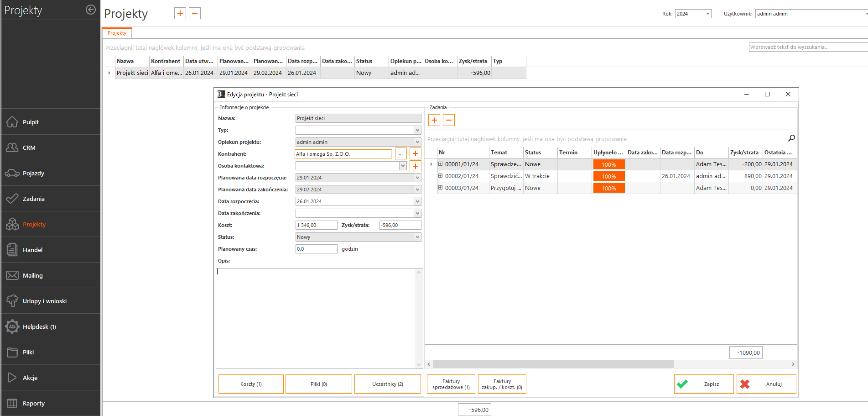Open the Akcje module in the sidebar
The height and width of the screenshot is (416, 868).
click(x=50, y=378)
